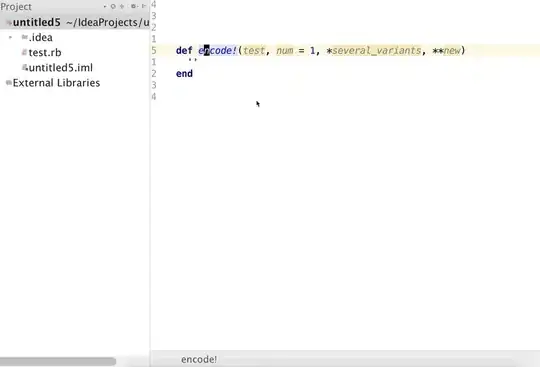Click the Collapse All icon in Project panel
Screen dimensions: 540x367
pyautogui.click(x=122, y=7)
